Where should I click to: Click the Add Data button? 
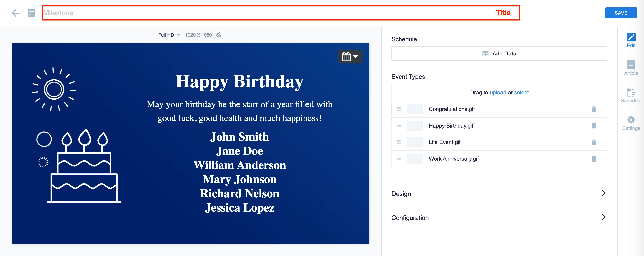tap(499, 54)
